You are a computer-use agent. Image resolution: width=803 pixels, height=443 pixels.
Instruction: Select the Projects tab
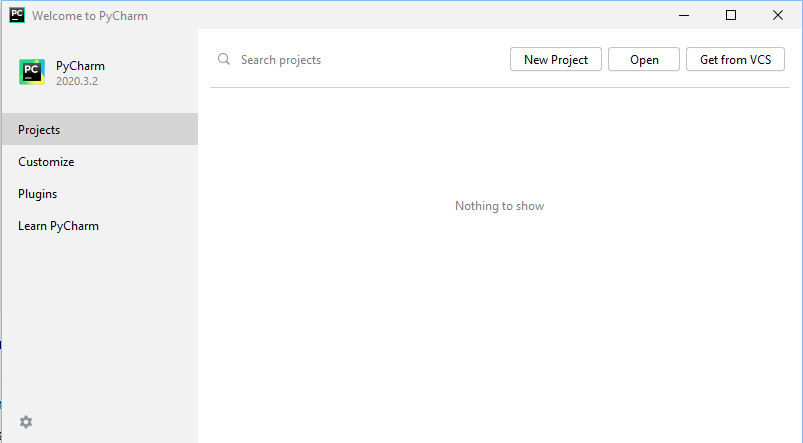pos(100,130)
